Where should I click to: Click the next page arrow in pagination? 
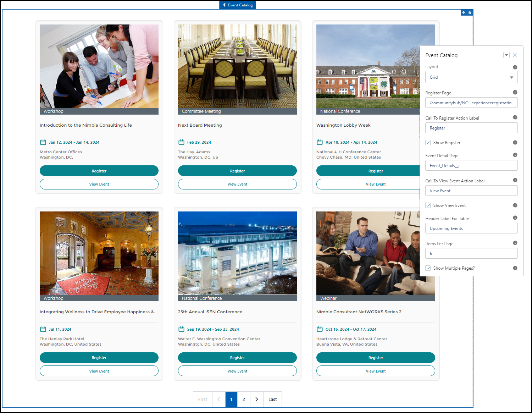(x=257, y=399)
